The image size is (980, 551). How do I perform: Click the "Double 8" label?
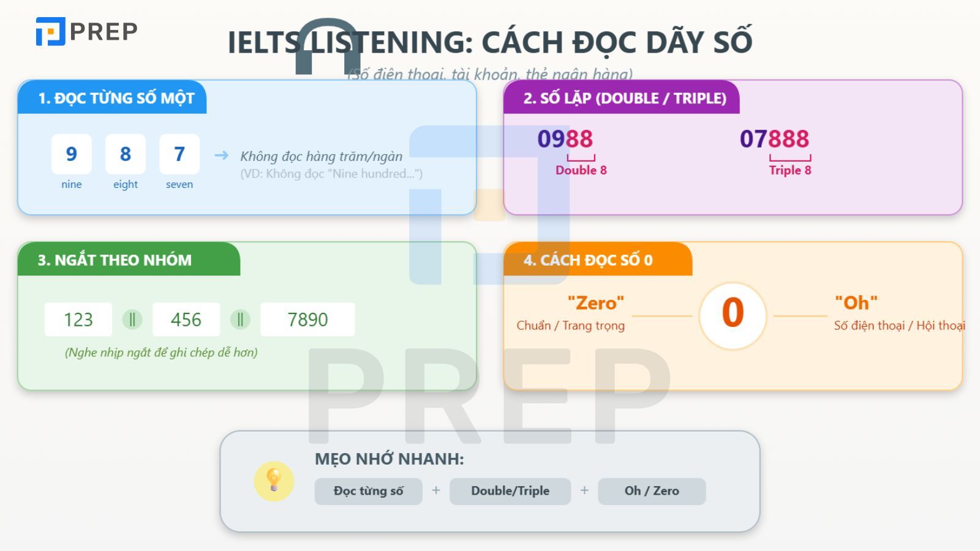point(581,170)
